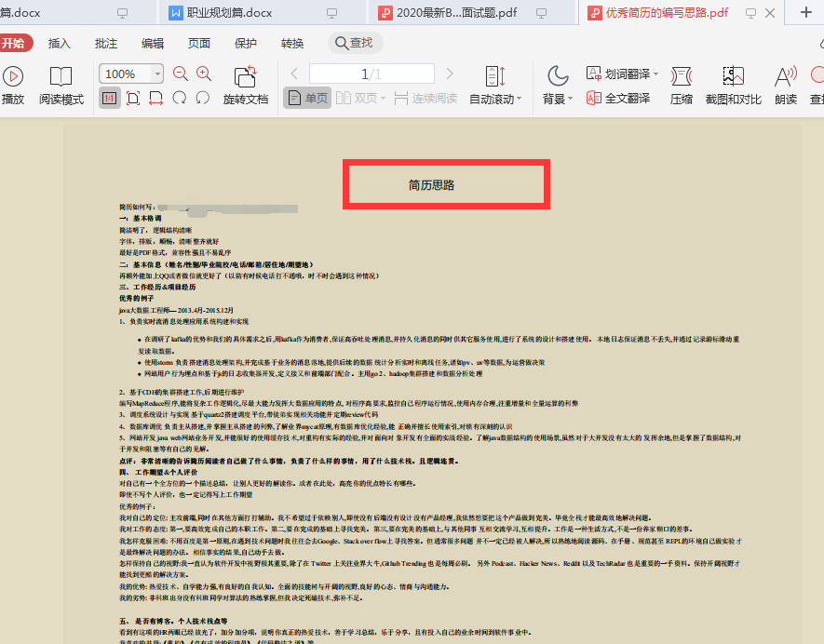
Task: Switch to the 插入 ribbon tab
Action: 61,42
